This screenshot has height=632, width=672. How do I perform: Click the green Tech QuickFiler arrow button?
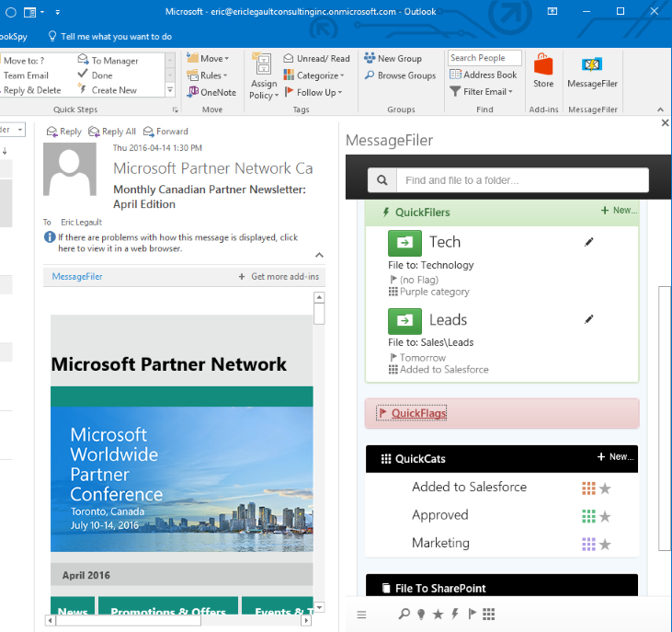tap(404, 243)
